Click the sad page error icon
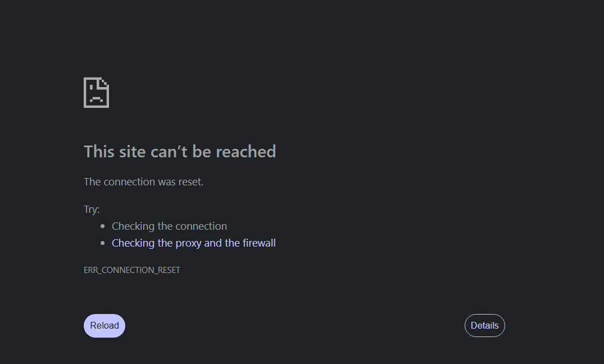This screenshot has height=364, width=604. [x=96, y=93]
